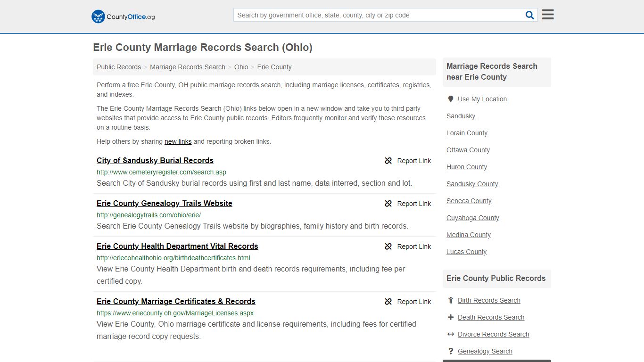Screen dimensions: 644x362
Task: Open the new links sharing page
Action: pyautogui.click(x=178, y=141)
